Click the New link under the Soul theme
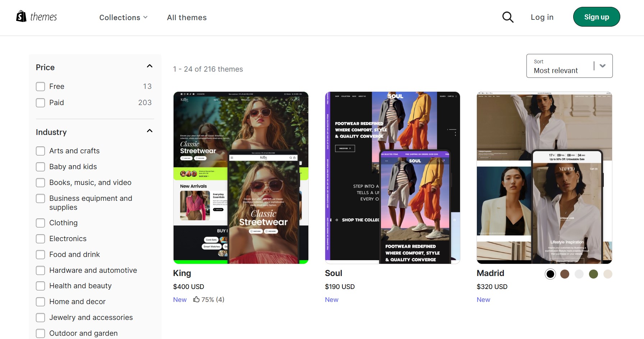This screenshot has height=339, width=644. click(331, 299)
